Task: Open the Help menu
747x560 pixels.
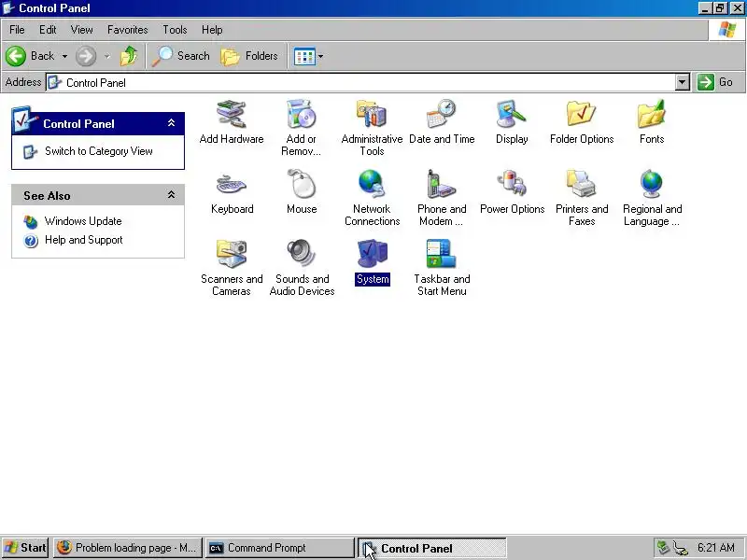Action: pos(212,30)
